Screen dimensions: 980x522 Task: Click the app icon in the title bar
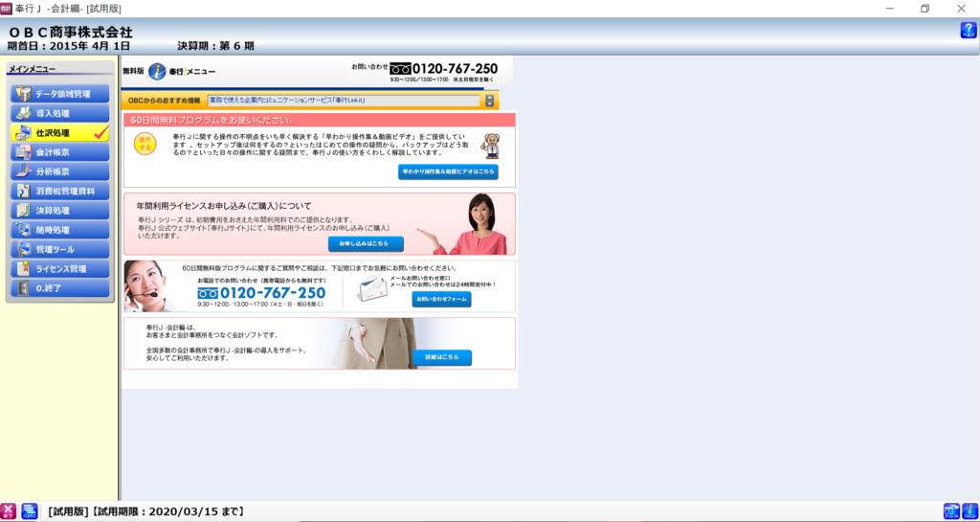click(7, 9)
